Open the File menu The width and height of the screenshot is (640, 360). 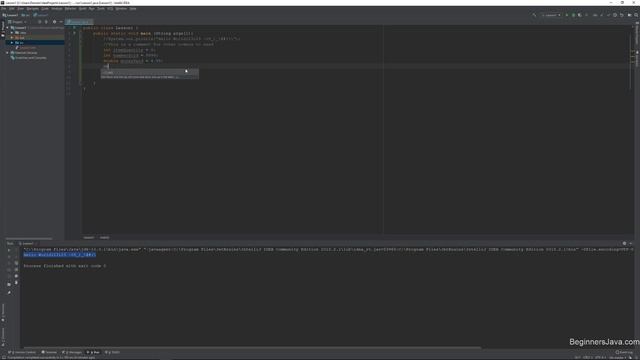3,9
